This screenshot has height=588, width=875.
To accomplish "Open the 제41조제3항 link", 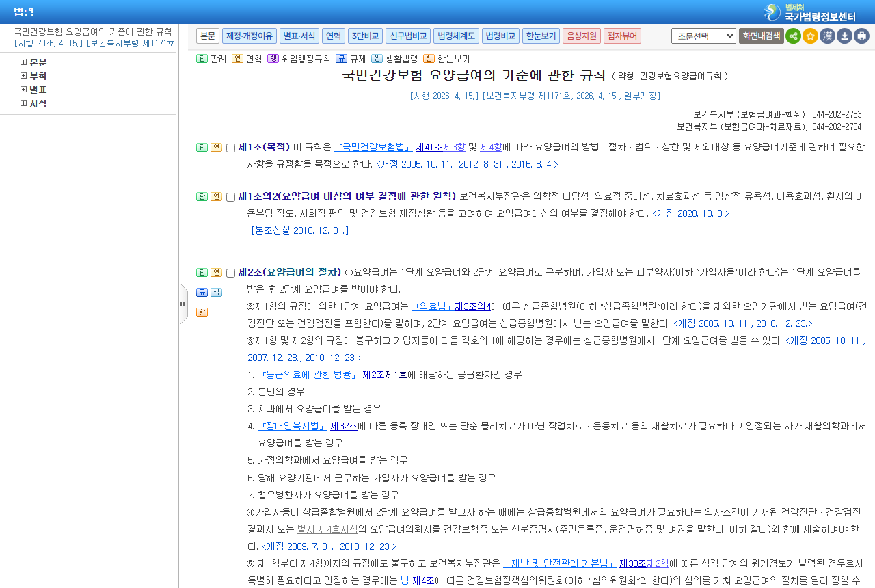I will point(441,147).
